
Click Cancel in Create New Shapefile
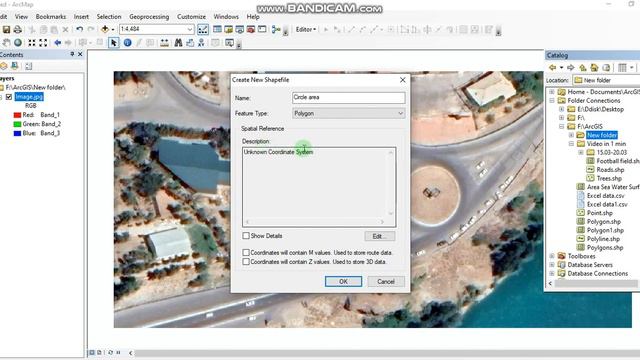(386, 281)
